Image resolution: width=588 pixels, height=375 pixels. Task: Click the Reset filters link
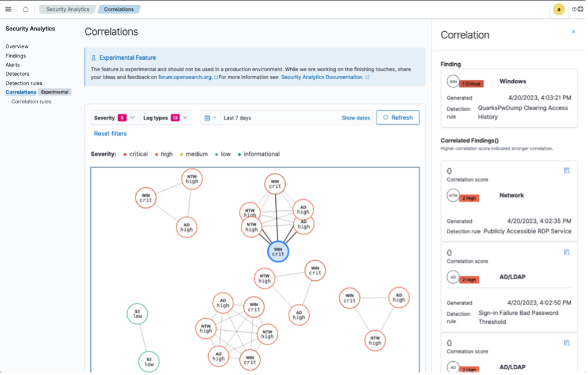(110, 133)
